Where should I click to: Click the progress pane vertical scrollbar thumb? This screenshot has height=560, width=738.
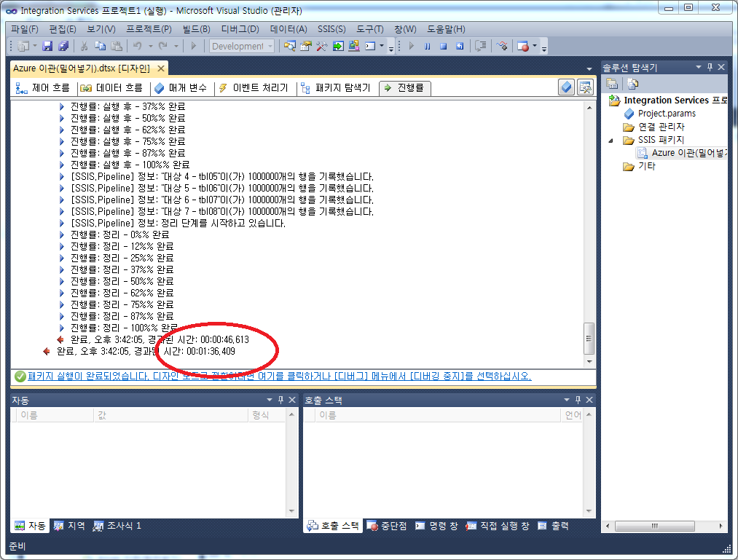click(x=589, y=339)
